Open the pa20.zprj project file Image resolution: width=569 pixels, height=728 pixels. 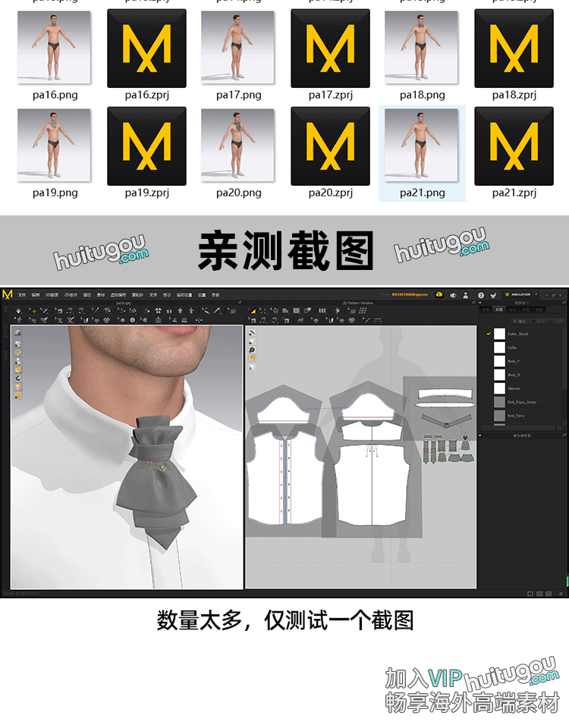point(330,146)
